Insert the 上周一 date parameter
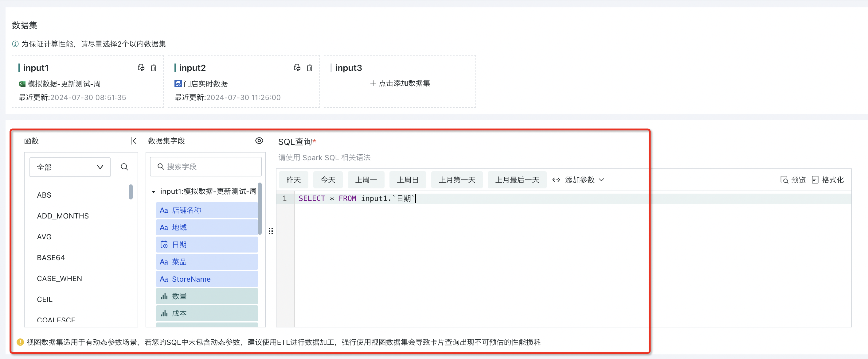This screenshot has height=359, width=868. click(x=366, y=180)
